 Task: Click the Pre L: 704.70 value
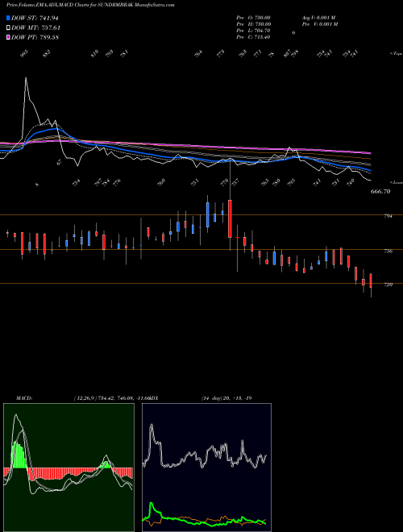253,31
